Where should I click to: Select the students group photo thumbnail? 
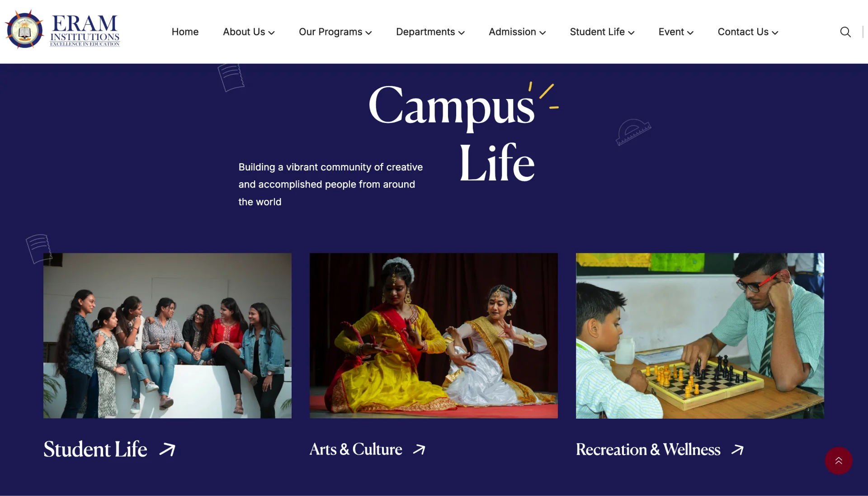(x=167, y=335)
